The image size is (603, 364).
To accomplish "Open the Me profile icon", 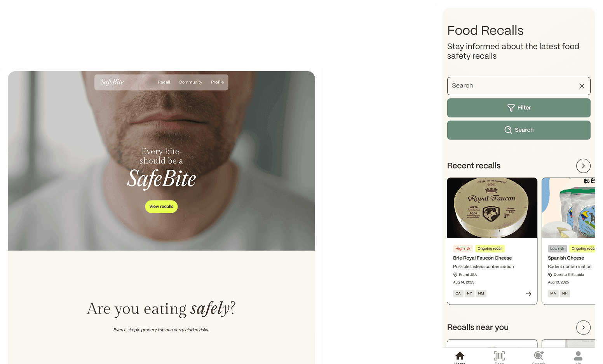I will coord(578,357).
